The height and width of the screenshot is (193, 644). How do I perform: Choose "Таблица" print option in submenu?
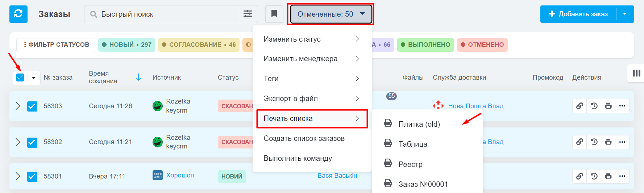tap(413, 144)
